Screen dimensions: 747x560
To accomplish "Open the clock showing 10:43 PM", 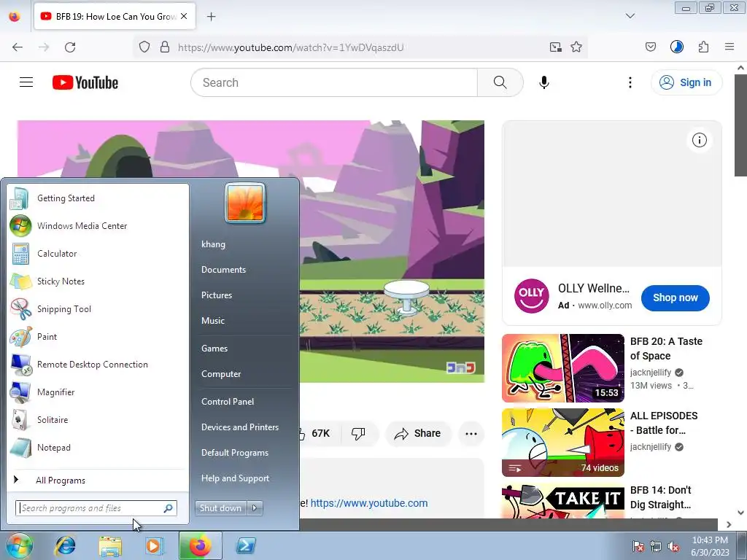I will point(710,546).
